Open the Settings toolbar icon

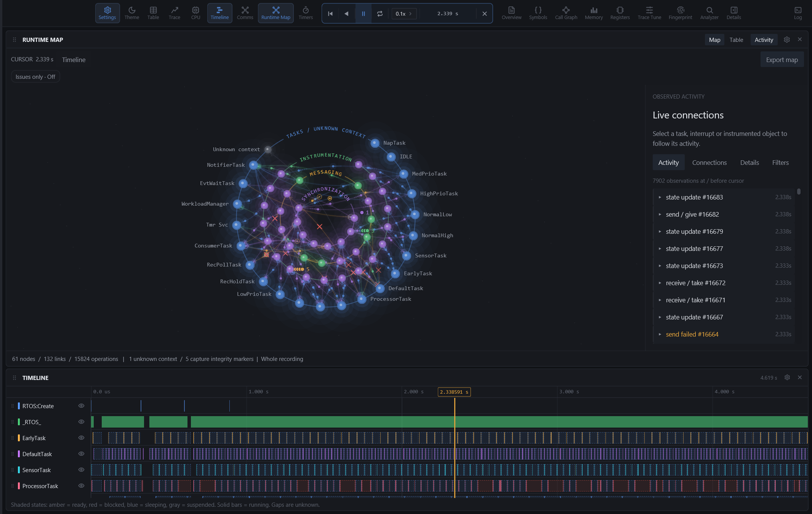click(107, 13)
